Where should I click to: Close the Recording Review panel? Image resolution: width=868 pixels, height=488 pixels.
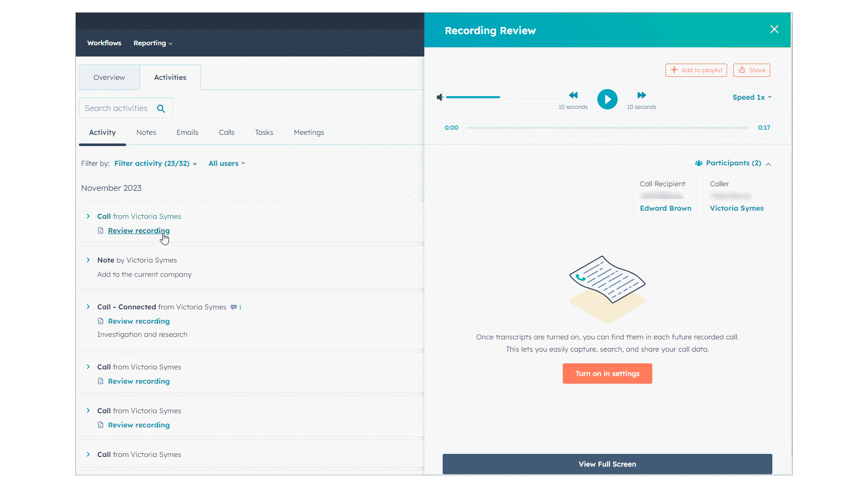(774, 30)
